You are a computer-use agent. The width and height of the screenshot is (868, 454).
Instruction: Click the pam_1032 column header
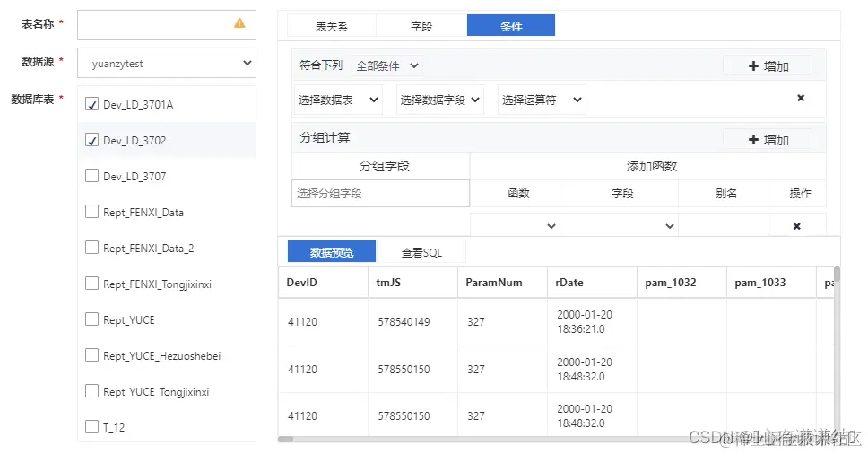pyautogui.click(x=682, y=283)
